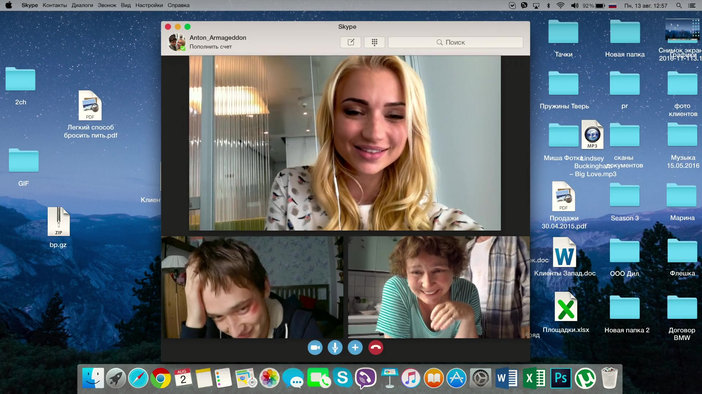The width and height of the screenshot is (702, 394).
Task: Click the new conversation compose icon
Action: (351, 42)
